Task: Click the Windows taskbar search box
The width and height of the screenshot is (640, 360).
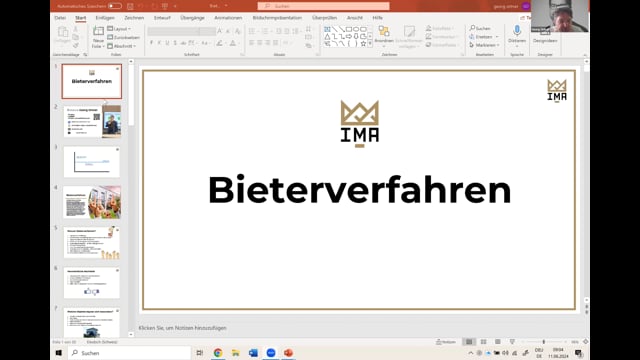Action: click(x=129, y=353)
